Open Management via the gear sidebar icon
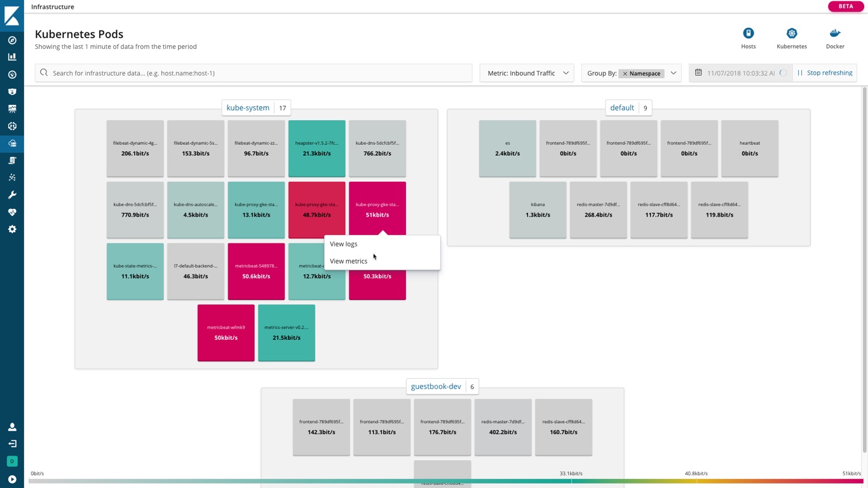This screenshot has height=488, width=868. tap(12, 229)
